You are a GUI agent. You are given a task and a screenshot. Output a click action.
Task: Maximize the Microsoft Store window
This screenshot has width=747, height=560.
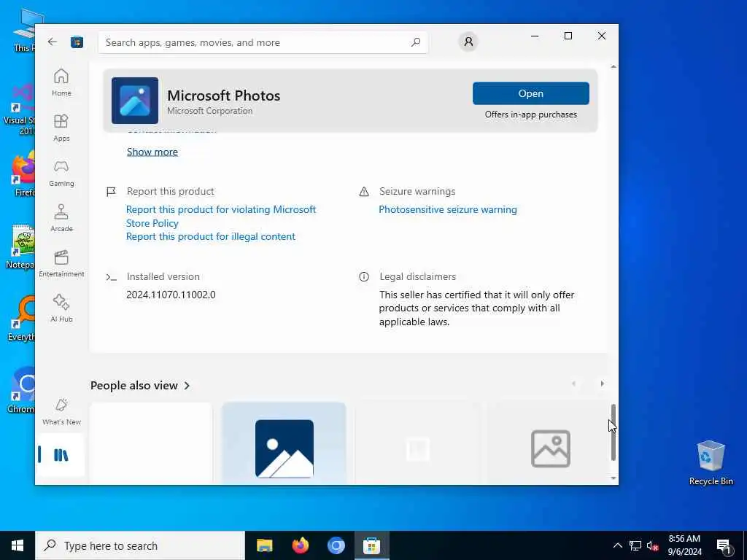tap(568, 36)
